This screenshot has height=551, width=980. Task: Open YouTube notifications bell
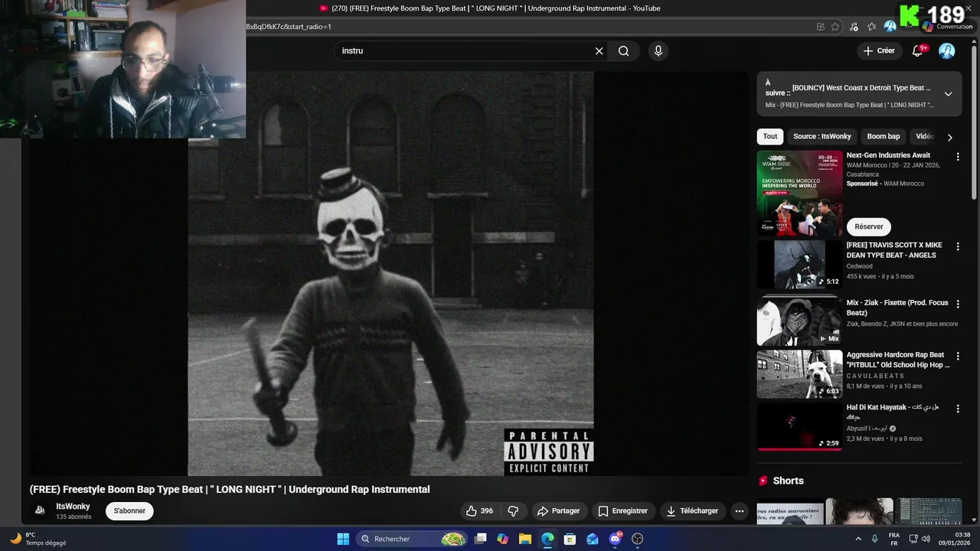click(x=917, y=51)
